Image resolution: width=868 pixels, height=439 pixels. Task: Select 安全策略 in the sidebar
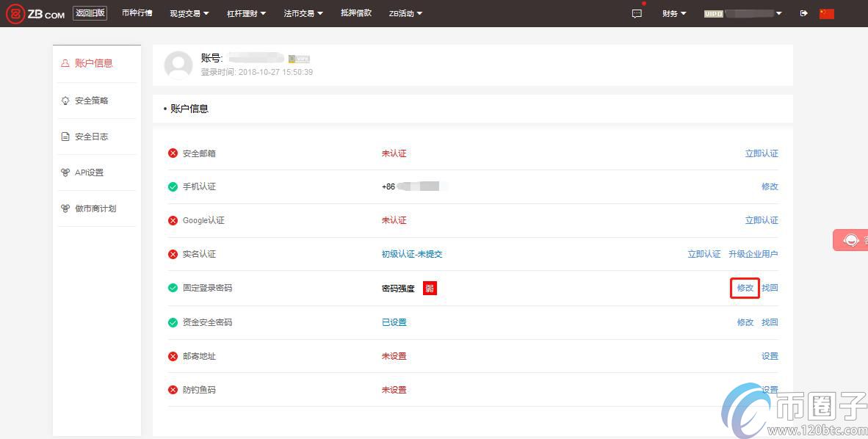coord(91,101)
